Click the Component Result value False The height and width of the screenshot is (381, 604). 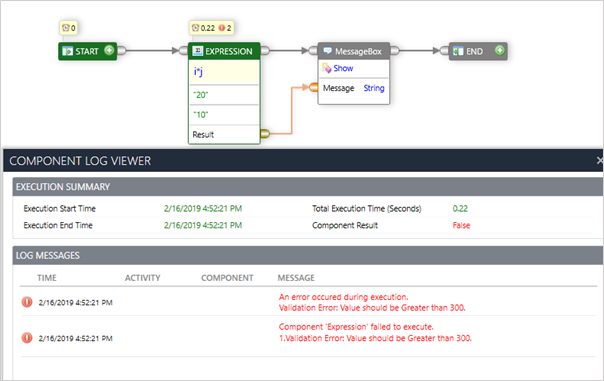point(461,225)
